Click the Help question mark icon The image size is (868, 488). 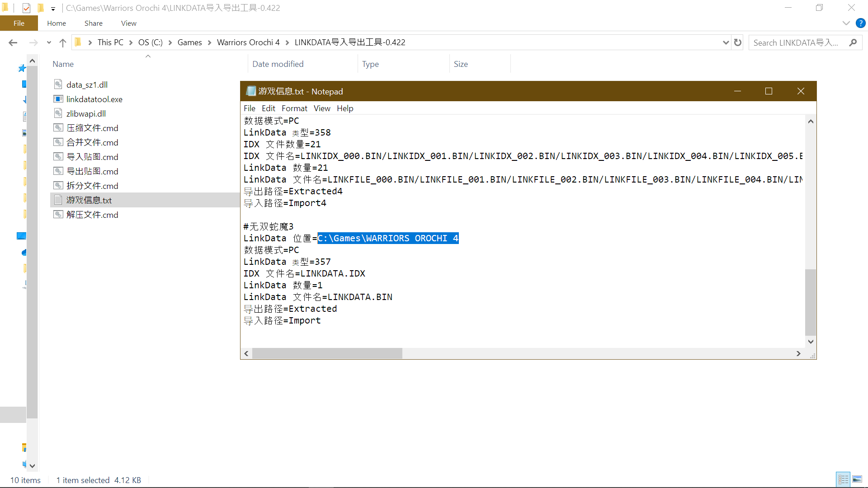coord(860,23)
